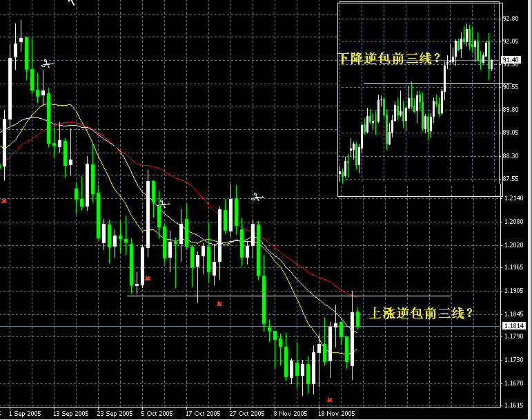Click the 5 Oct 2005 date label
Screen dimensions: 532x420
pyautogui.click(x=157, y=414)
